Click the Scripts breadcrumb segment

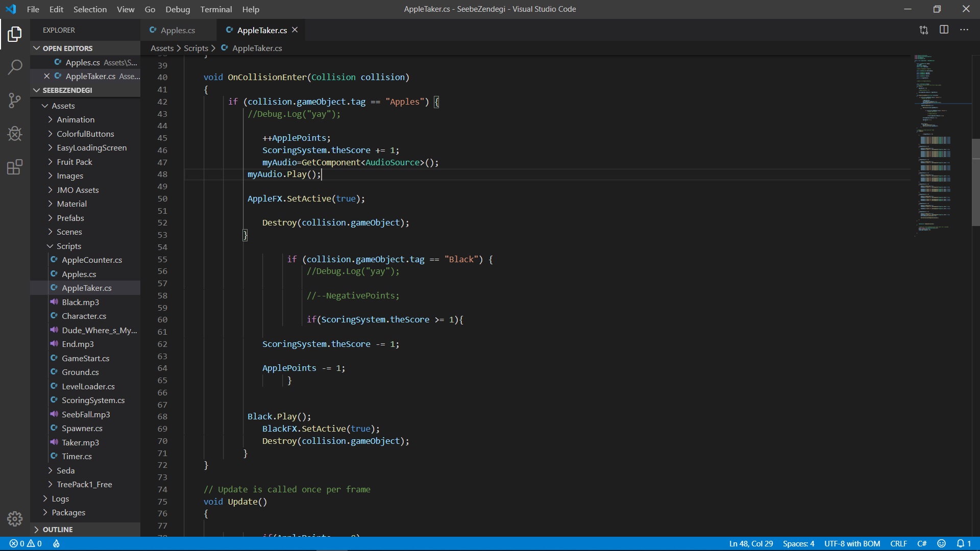pos(196,48)
